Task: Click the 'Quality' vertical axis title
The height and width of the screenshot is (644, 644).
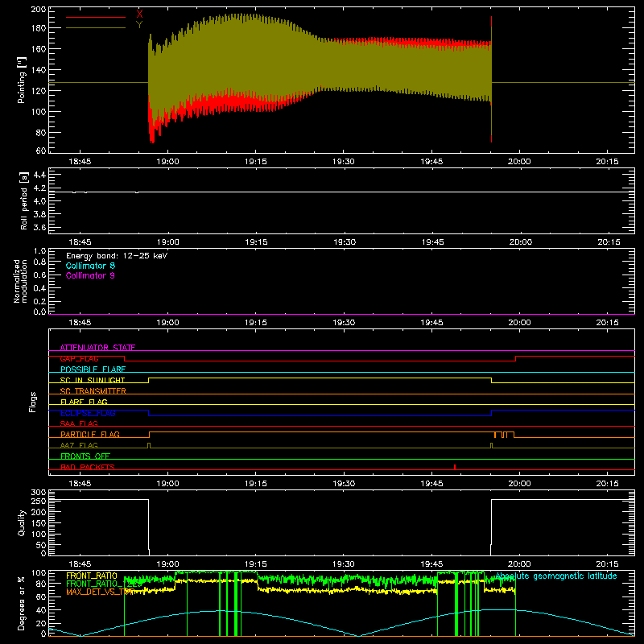Action: point(22,523)
